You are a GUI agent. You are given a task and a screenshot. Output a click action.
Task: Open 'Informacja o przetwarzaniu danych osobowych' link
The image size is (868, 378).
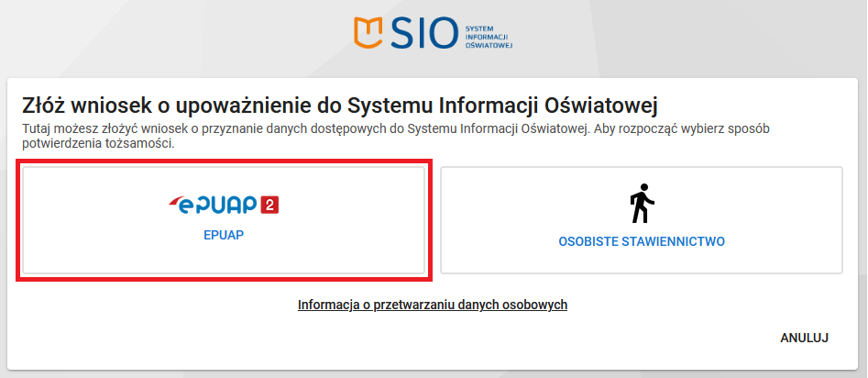(x=433, y=305)
